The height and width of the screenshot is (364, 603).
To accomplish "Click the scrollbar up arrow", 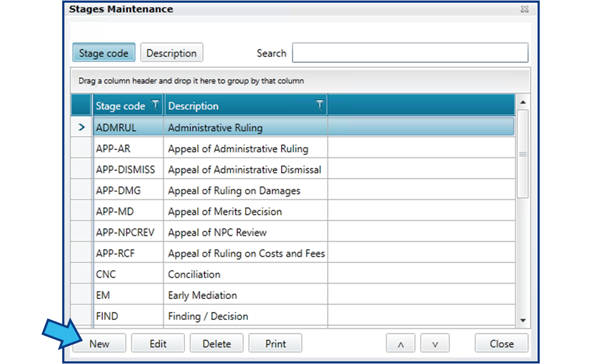I will pyautogui.click(x=523, y=102).
